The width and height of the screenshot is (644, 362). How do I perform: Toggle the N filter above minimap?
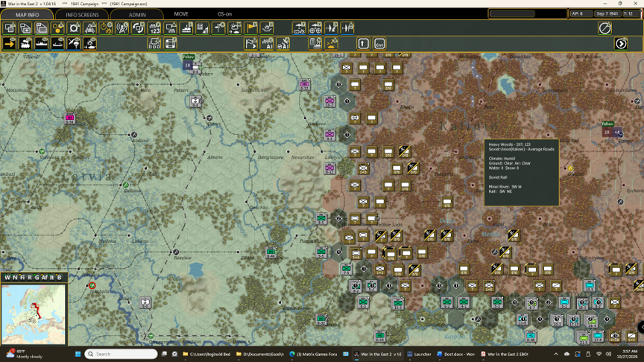coord(15,277)
